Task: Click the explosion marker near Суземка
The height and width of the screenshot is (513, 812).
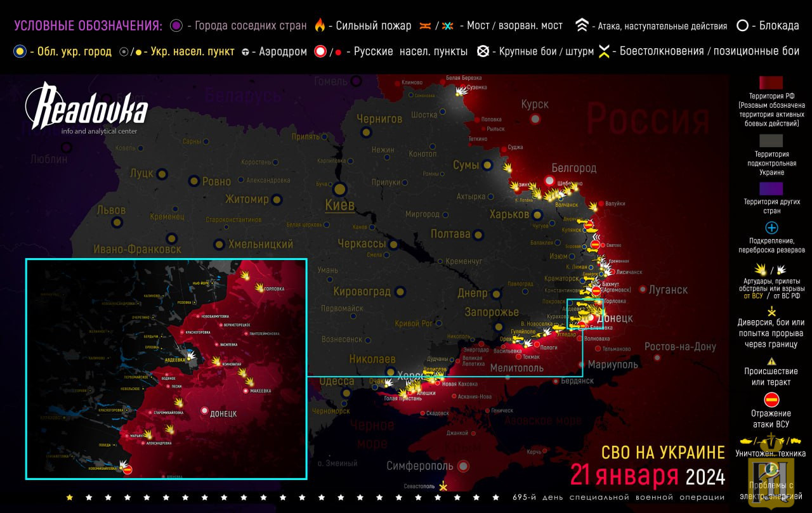Action: [461, 91]
